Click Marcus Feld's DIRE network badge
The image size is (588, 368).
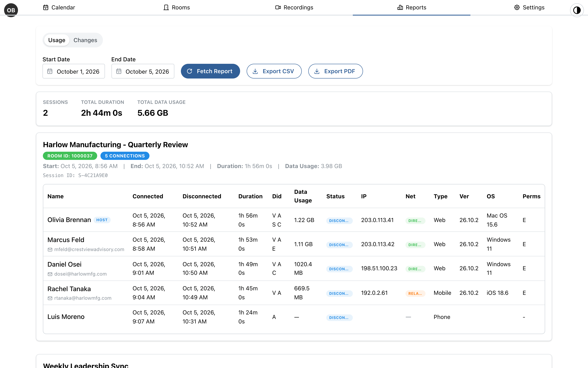click(x=415, y=245)
